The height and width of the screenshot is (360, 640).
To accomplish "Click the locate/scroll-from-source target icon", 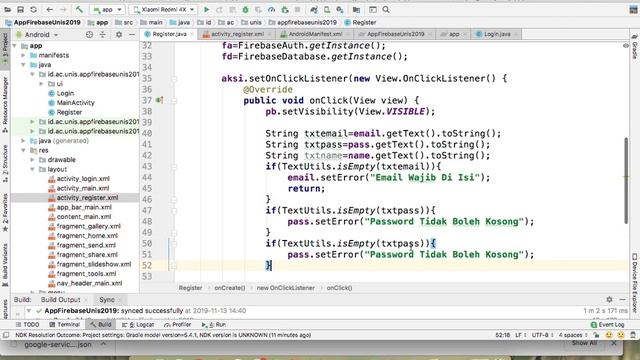I will (89, 35).
